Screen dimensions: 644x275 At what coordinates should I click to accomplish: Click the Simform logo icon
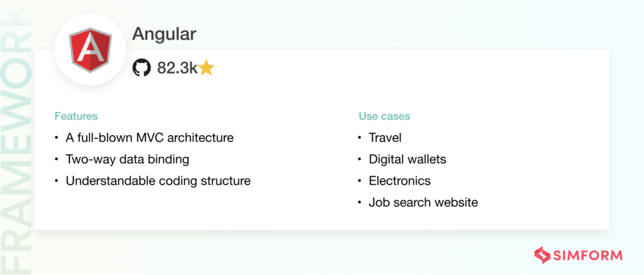pyautogui.click(x=542, y=255)
